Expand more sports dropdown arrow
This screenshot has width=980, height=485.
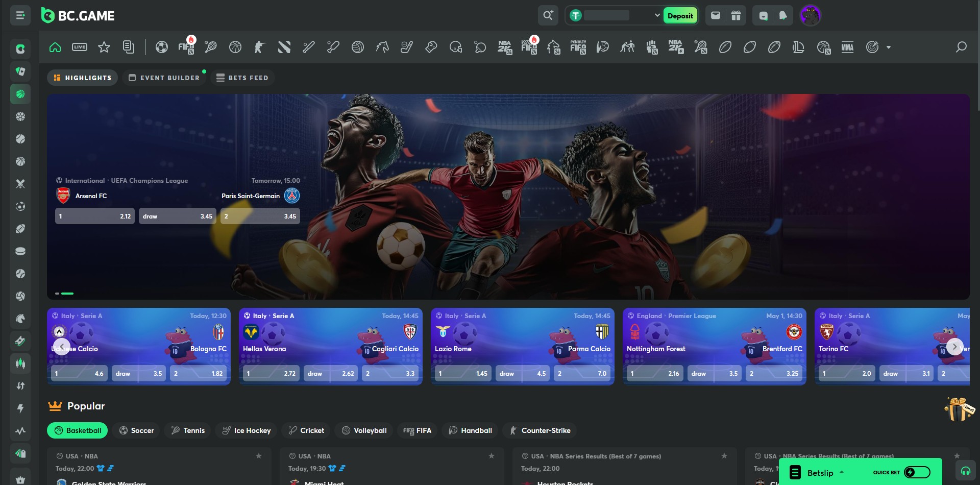point(889,47)
